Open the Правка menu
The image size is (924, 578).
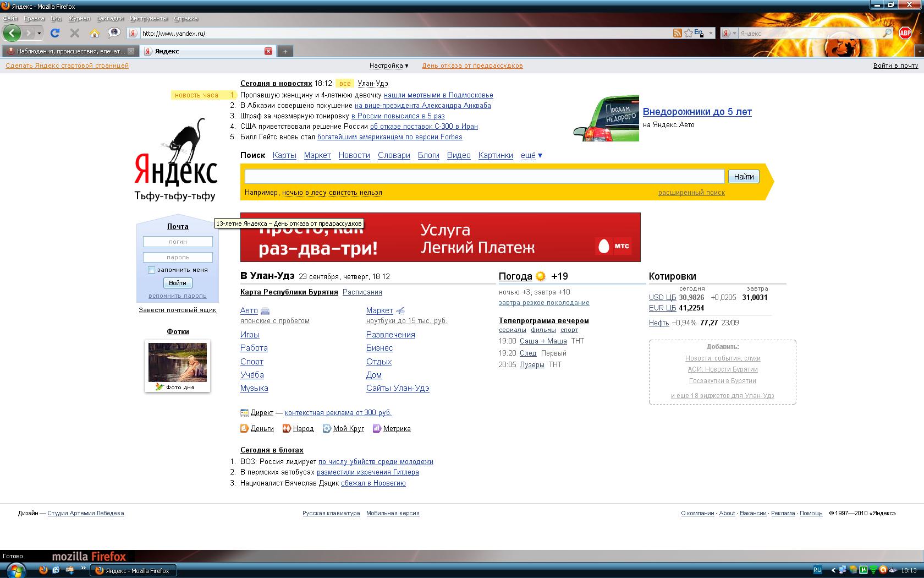point(34,18)
